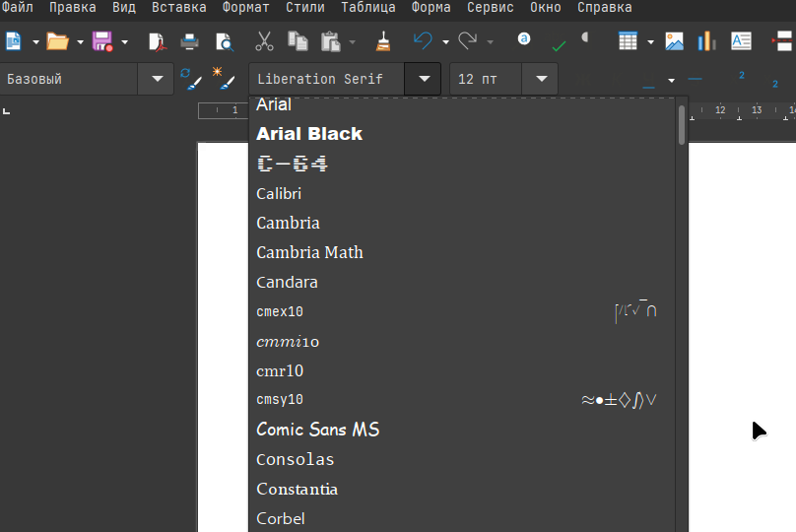Choose the cmmi10 font
796x532 pixels.
pyautogui.click(x=463, y=341)
